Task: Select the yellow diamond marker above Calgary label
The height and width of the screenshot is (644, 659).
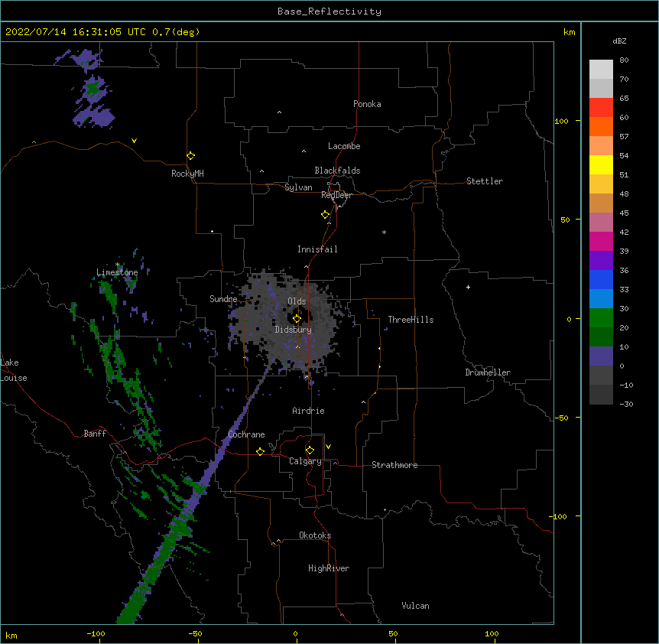Action: (x=310, y=450)
